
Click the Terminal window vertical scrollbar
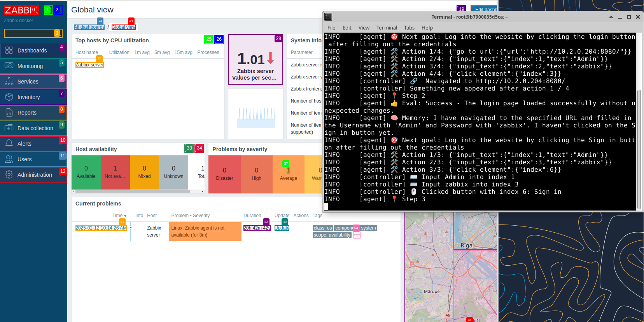point(639,150)
